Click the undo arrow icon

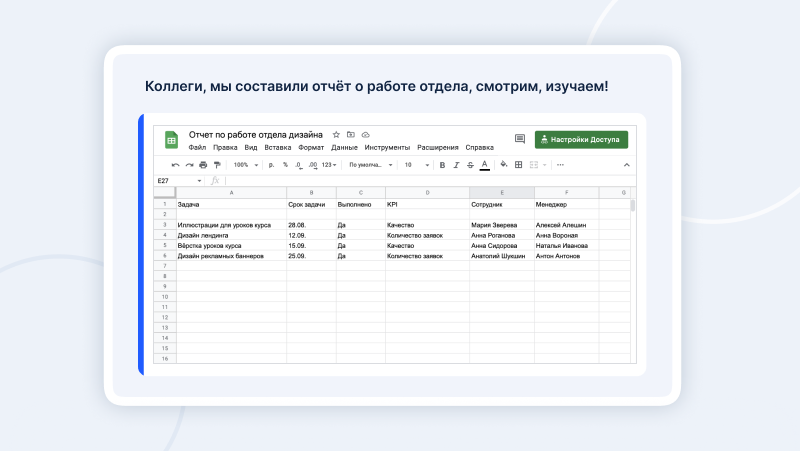(176, 165)
